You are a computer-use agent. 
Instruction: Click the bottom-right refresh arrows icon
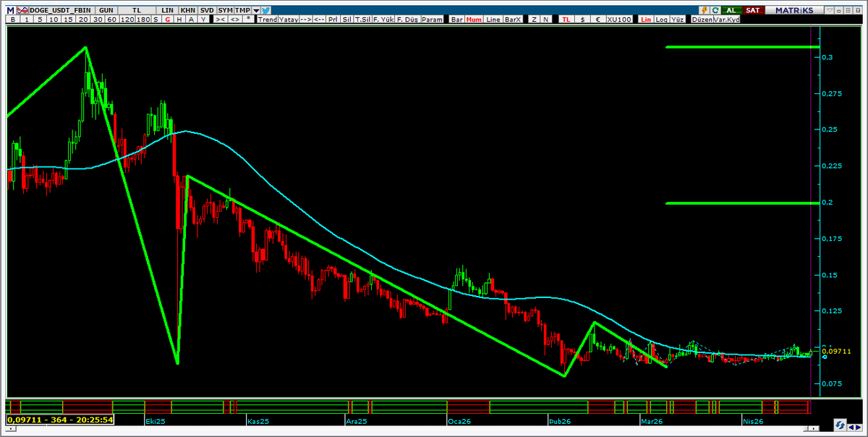point(840,425)
